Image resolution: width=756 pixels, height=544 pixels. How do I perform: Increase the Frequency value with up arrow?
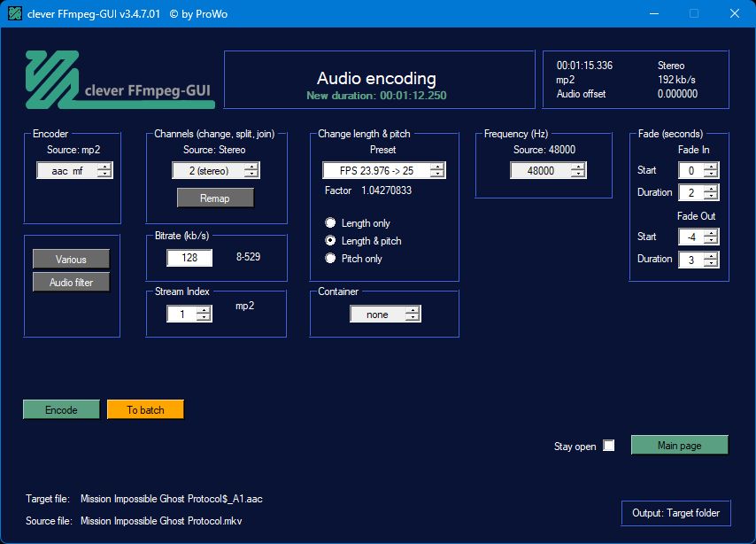pos(578,167)
